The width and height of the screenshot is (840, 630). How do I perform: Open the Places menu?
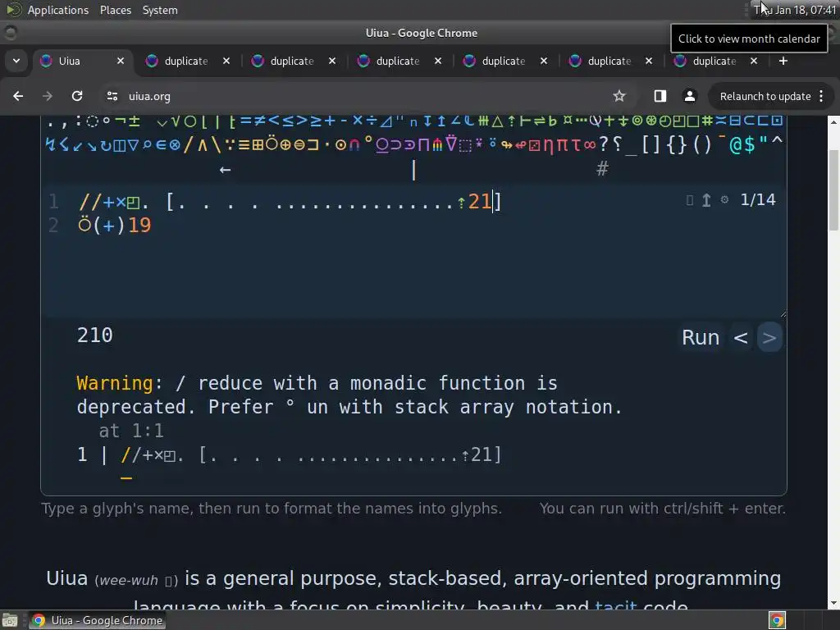point(115,10)
